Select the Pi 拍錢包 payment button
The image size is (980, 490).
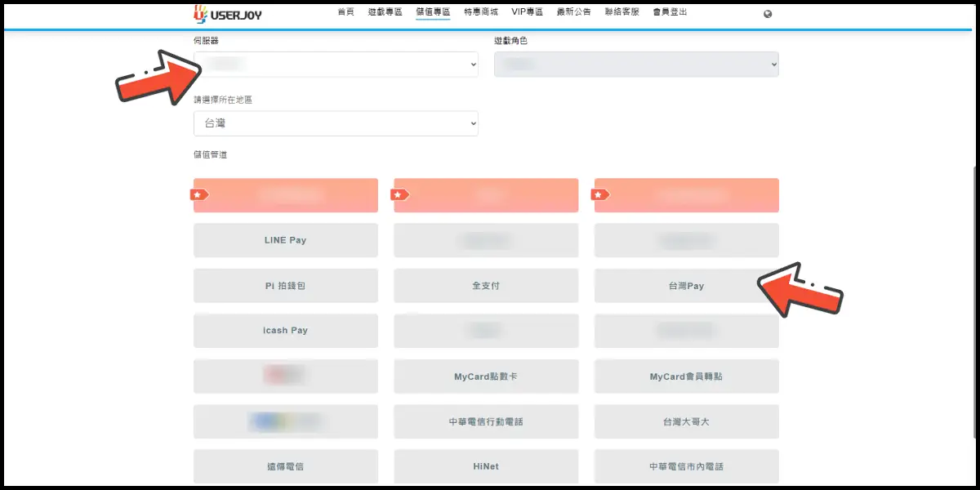(x=286, y=286)
